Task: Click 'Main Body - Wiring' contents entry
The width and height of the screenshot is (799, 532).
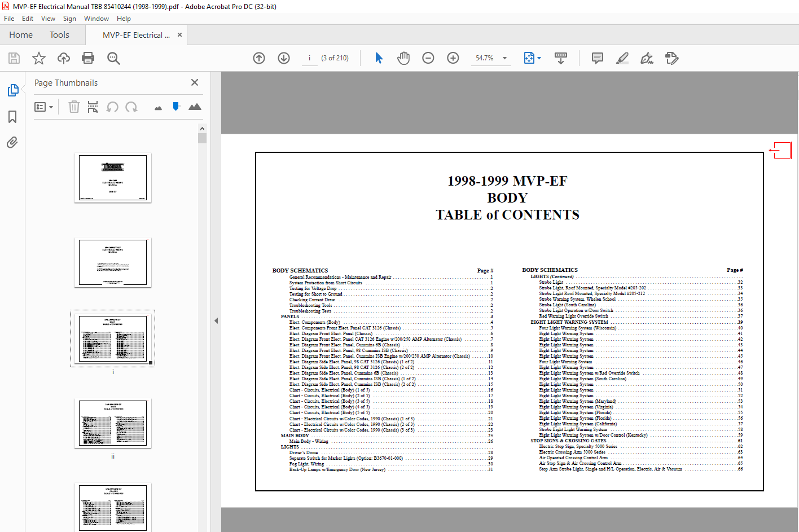Action: (309, 441)
